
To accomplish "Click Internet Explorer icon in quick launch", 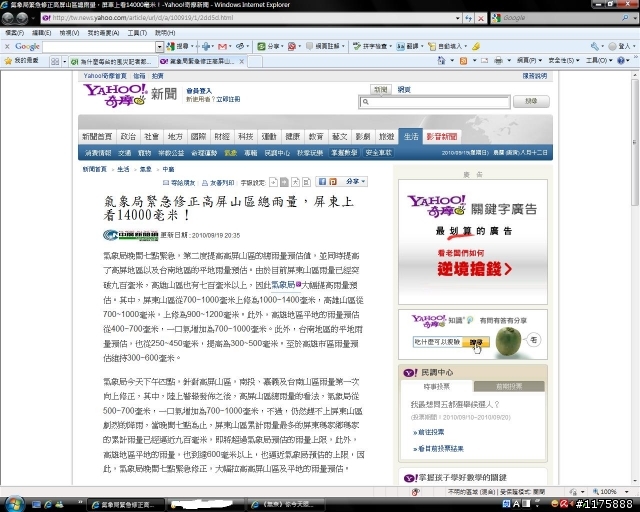I will 48,505.
